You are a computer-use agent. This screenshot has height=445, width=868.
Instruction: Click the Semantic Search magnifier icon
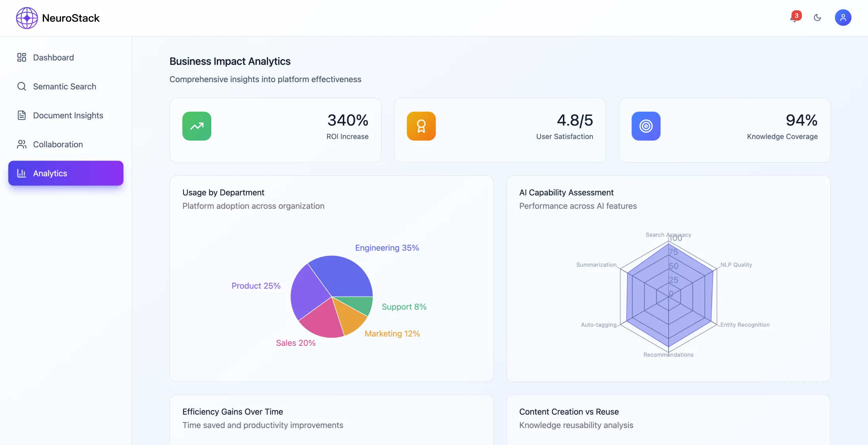(x=21, y=86)
